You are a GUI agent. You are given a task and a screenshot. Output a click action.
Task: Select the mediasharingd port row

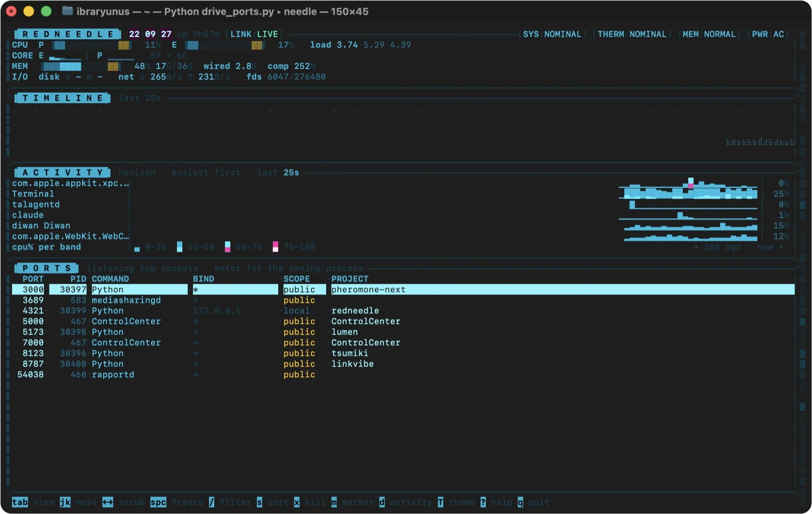[x=403, y=300]
